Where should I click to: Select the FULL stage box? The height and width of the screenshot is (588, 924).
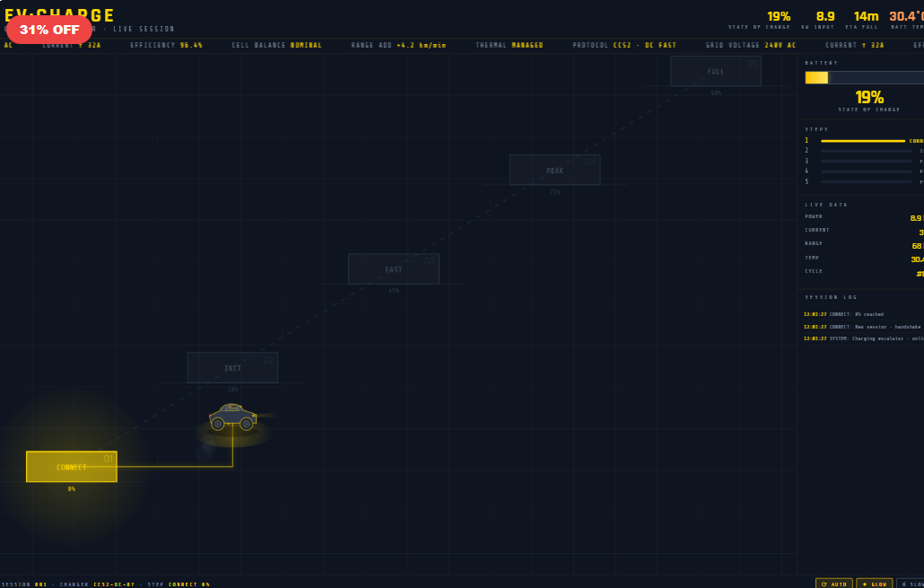point(716,71)
